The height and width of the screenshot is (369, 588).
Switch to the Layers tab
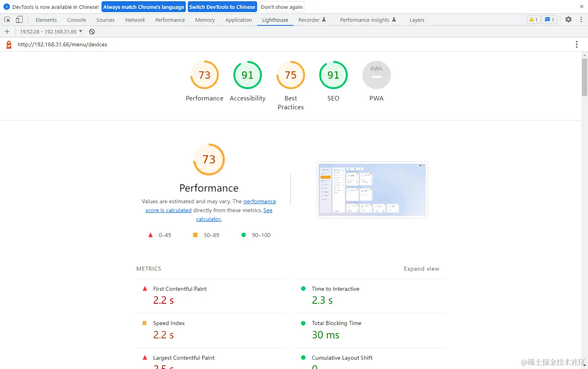(x=417, y=20)
